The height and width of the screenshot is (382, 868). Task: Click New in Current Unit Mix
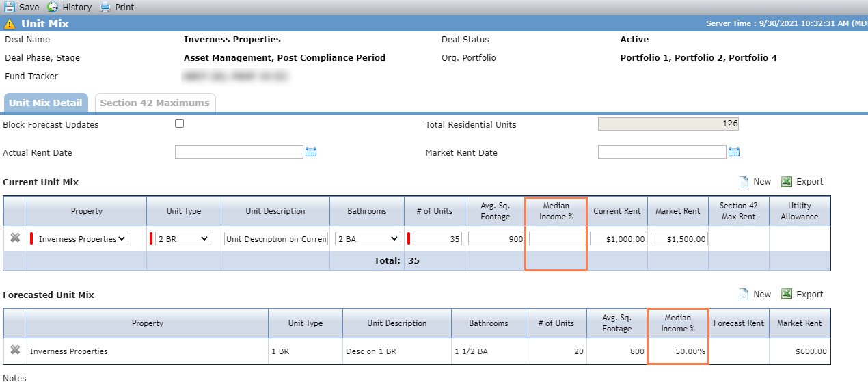point(755,182)
